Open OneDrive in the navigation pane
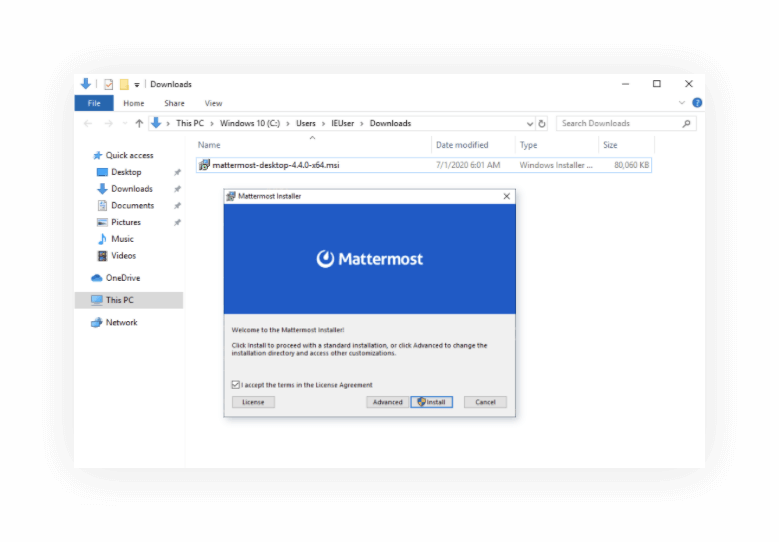Image resolution: width=779 pixels, height=542 pixels. [123, 278]
